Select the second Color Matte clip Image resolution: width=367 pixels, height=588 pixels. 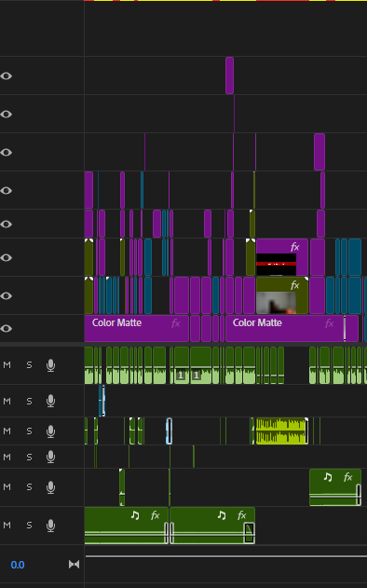click(x=285, y=329)
